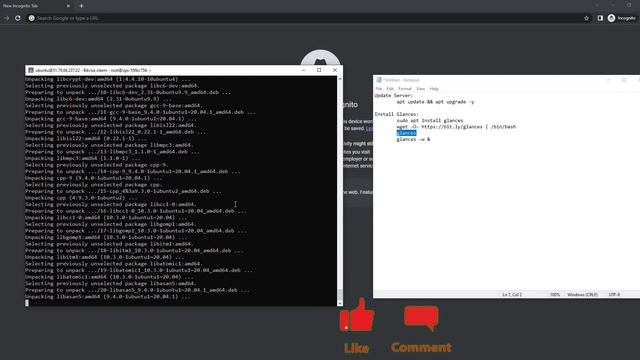Click 'sudo apt install glances' line
The height and width of the screenshot is (360, 640).
[x=430, y=120]
